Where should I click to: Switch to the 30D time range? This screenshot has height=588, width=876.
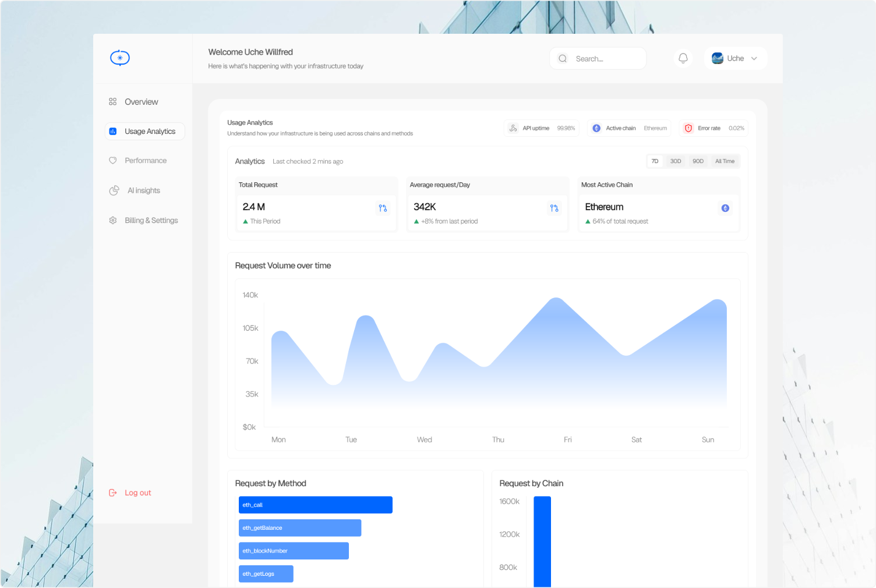point(676,161)
